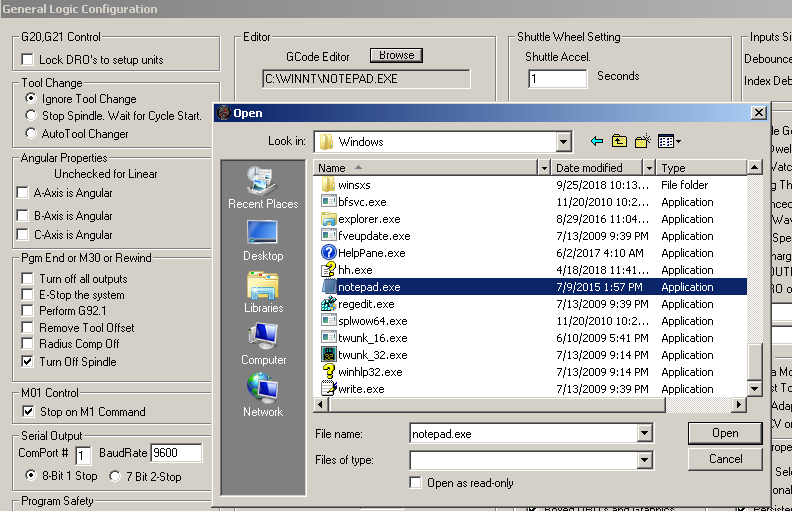Select the twunk_32.exe icon
Screen dimensions: 792x511
coord(328,354)
